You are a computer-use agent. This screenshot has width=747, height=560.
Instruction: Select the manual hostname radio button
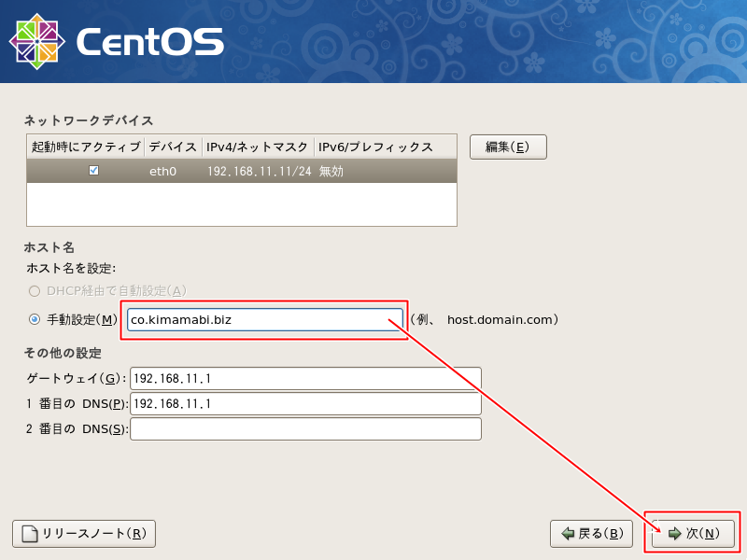(35, 319)
